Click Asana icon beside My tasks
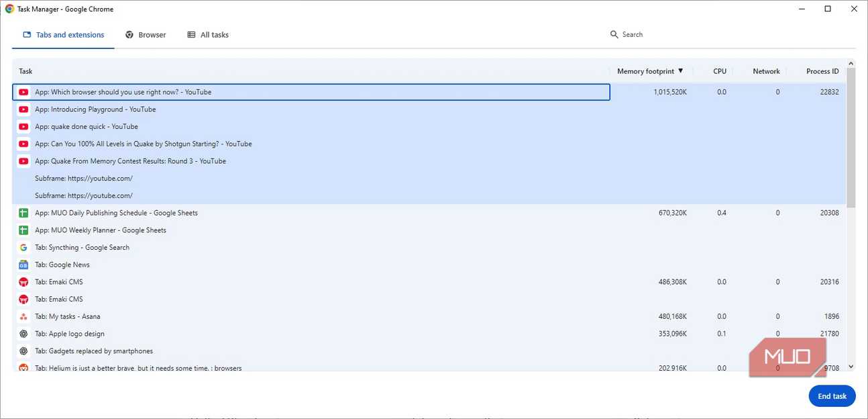Image resolution: width=868 pixels, height=419 pixels. pyautogui.click(x=23, y=316)
